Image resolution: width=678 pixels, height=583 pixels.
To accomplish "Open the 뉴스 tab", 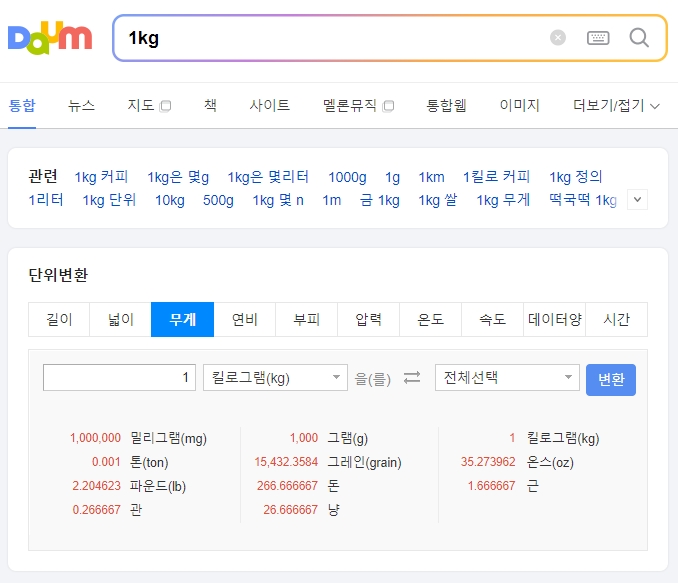I will pos(81,106).
